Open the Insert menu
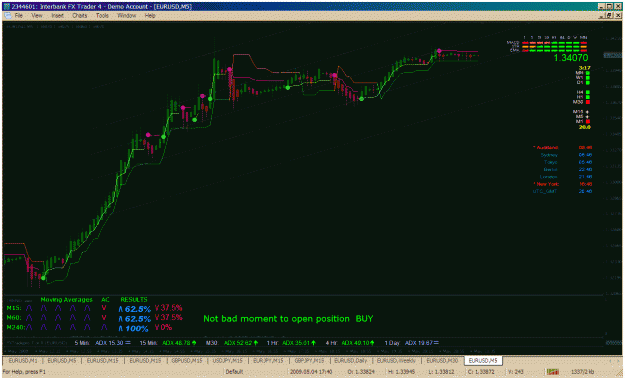The height and width of the screenshot is (378, 625). [57, 16]
